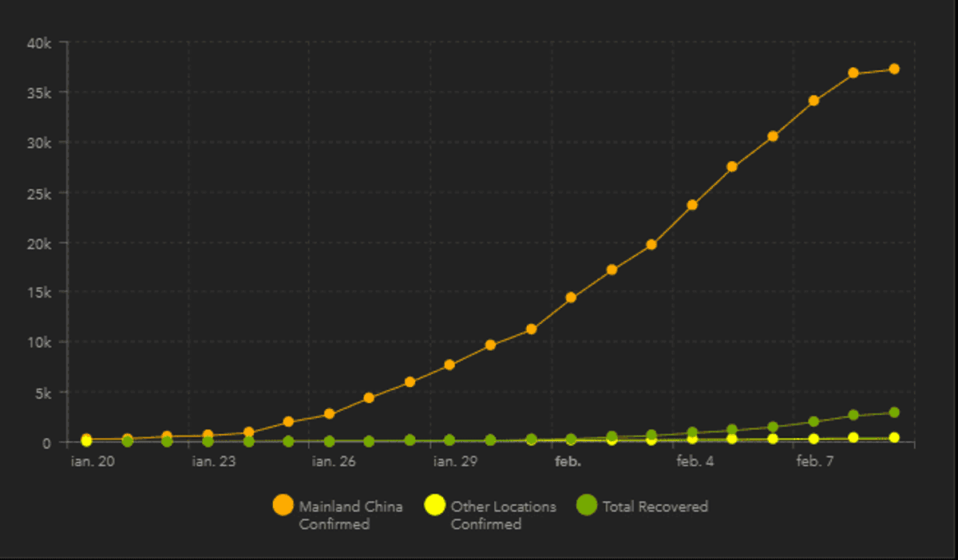Click the orange data point above feb. 7

[x=814, y=101]
